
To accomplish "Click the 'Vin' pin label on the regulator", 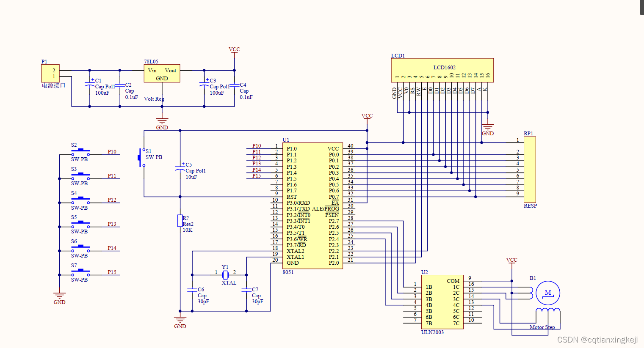I will click(x=152, y=71).
